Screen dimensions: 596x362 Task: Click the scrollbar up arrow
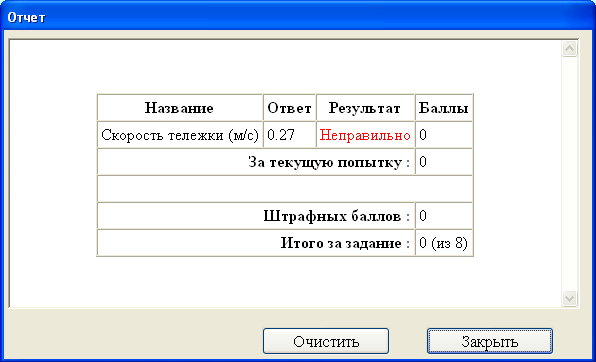click(x=569, y=49)
